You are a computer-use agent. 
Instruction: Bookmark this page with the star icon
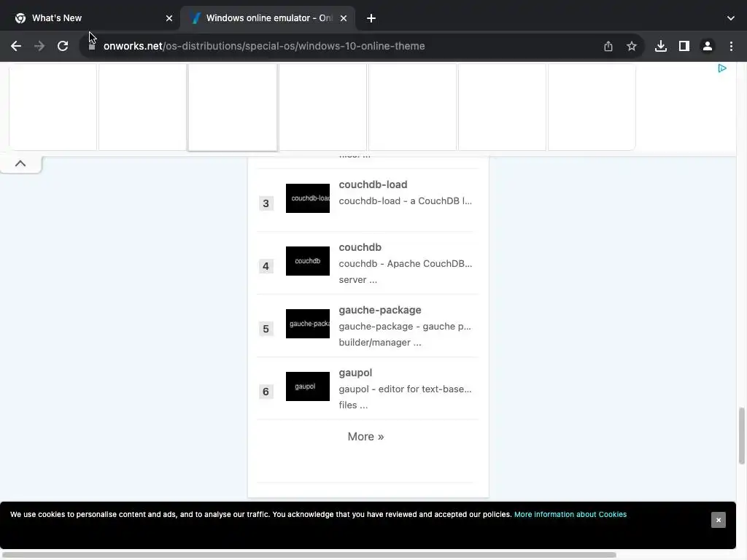pyautogui.click(x=631, y=46)
